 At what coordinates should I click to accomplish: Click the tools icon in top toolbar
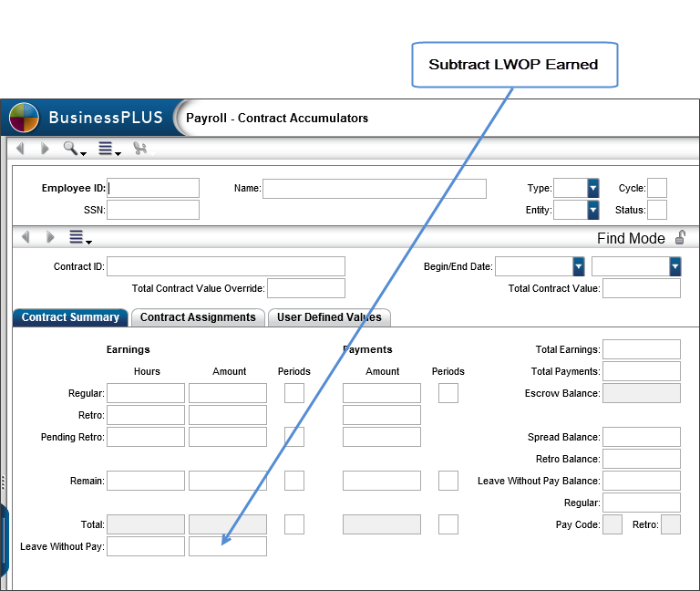(139, 149)
